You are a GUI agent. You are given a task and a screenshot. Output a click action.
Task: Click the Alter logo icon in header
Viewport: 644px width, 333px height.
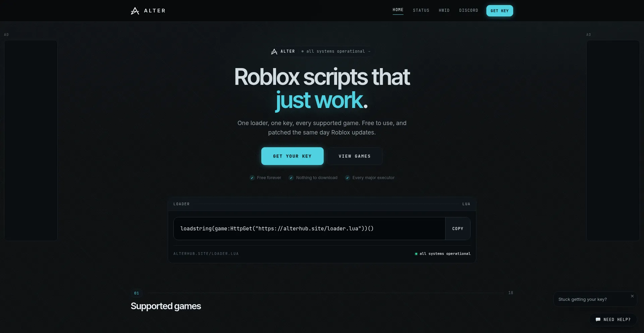coord(135,11)
